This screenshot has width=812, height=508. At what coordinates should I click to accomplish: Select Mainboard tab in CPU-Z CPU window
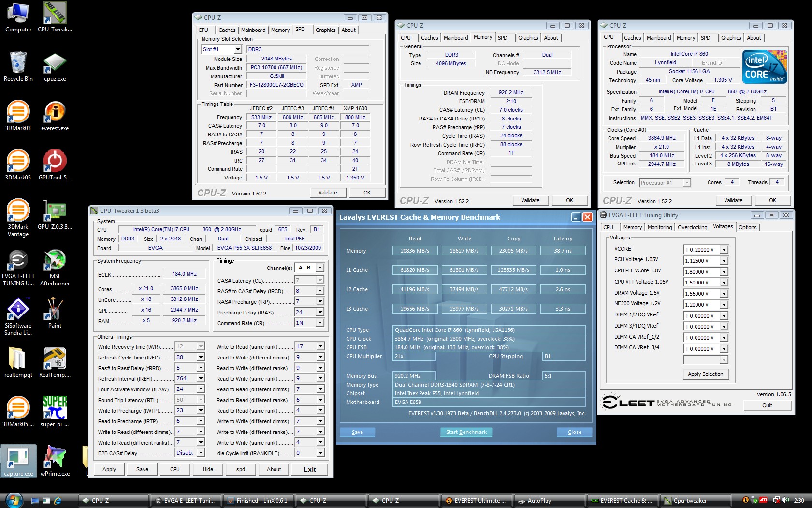click(659, 38)
